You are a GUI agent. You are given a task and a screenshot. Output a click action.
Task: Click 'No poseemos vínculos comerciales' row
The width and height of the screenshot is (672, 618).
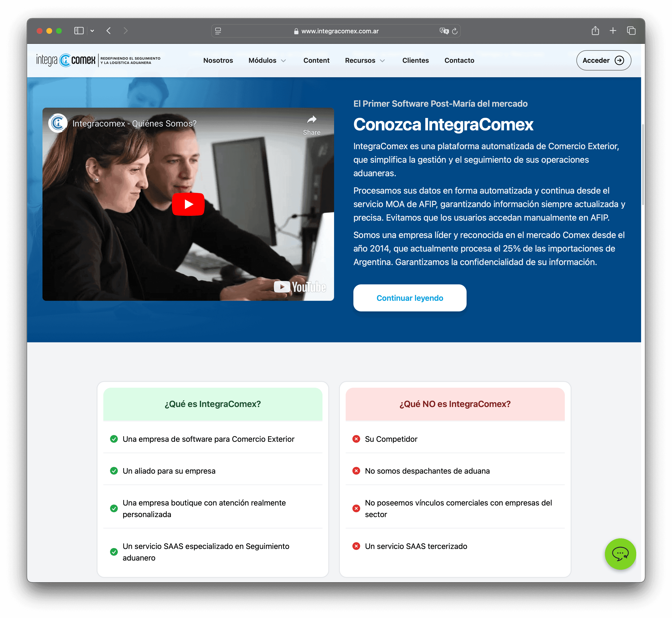pos(455,508)
